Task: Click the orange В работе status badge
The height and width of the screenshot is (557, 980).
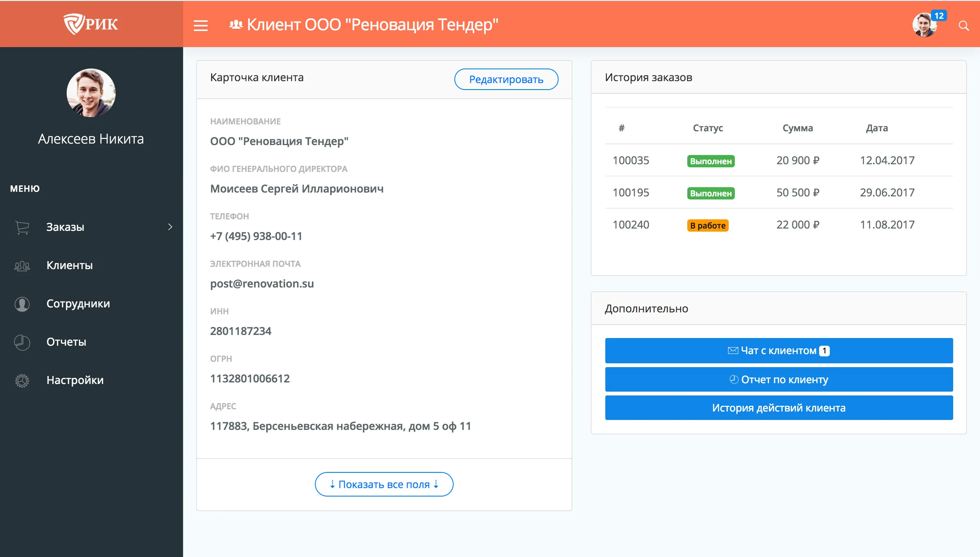Action: tap(708, 225)
